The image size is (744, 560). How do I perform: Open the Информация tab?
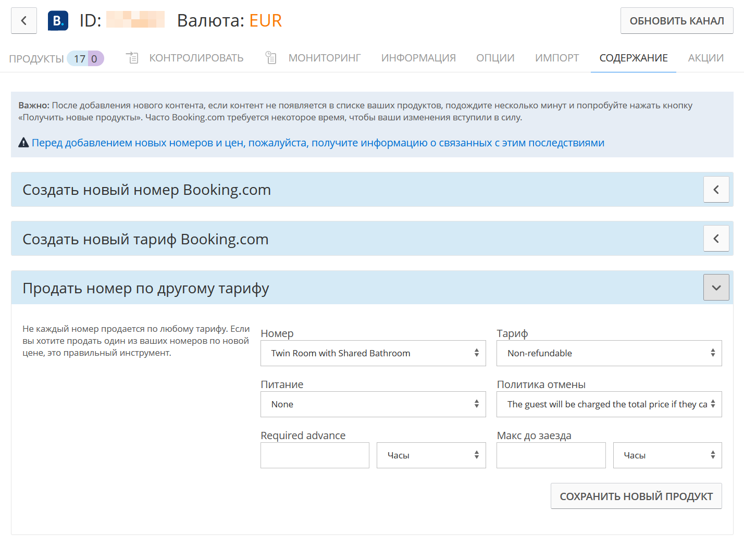pos(418,58)
